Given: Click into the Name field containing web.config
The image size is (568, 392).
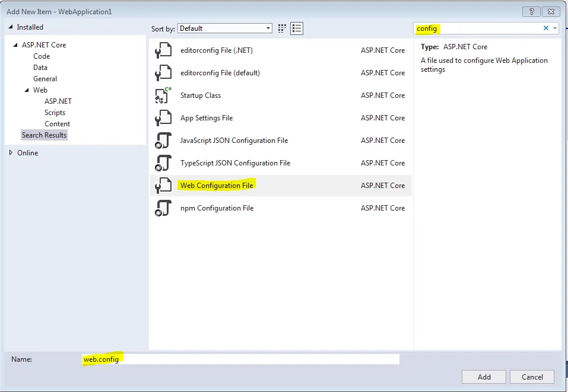Looking at the screenshot, I should [240, 359].
